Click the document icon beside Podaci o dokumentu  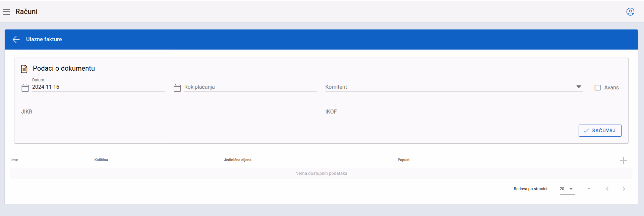click(24, 69)
